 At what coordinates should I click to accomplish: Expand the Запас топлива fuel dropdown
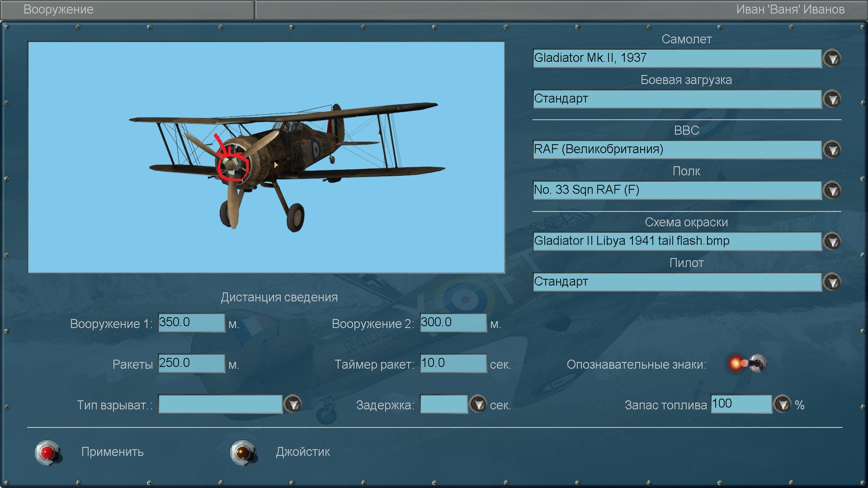783,404
